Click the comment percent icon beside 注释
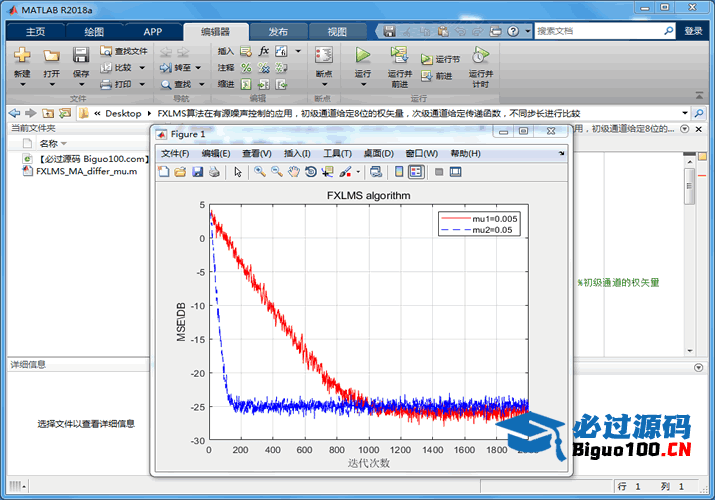The width and height of the screenshot is (715, 500). pos(246,67)
